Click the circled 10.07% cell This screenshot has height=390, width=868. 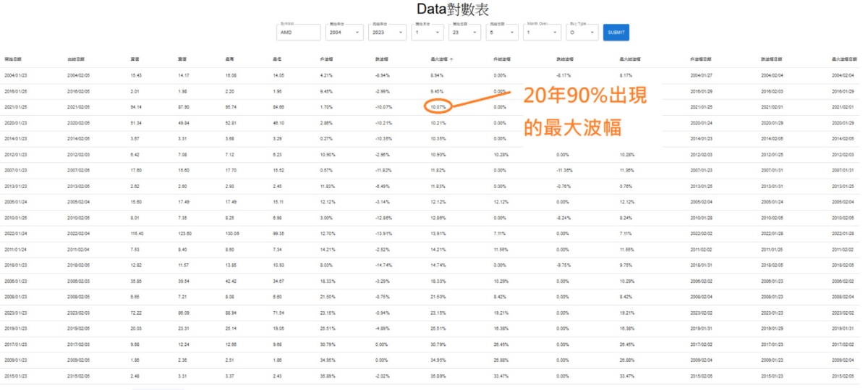click(438, 106)
